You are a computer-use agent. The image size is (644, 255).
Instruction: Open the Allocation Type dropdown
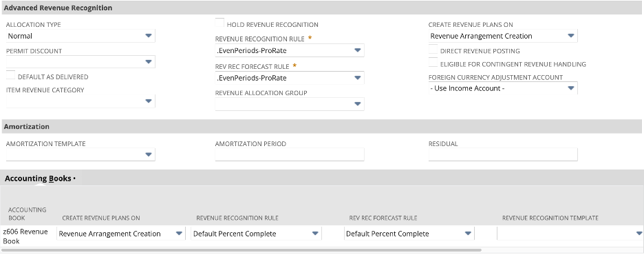[80, 36]
